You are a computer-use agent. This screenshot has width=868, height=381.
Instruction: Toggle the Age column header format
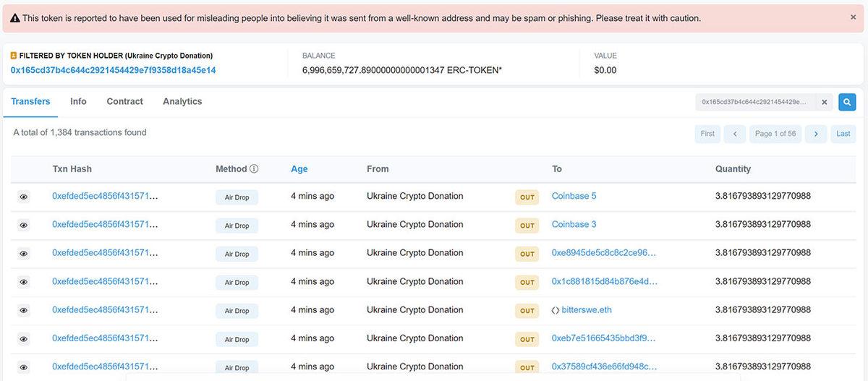(x=299, y=169)
